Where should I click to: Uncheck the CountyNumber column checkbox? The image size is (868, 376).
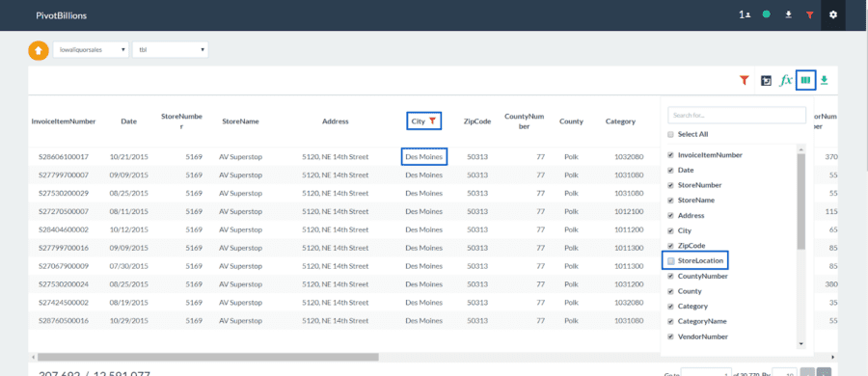tap(671, 276)
